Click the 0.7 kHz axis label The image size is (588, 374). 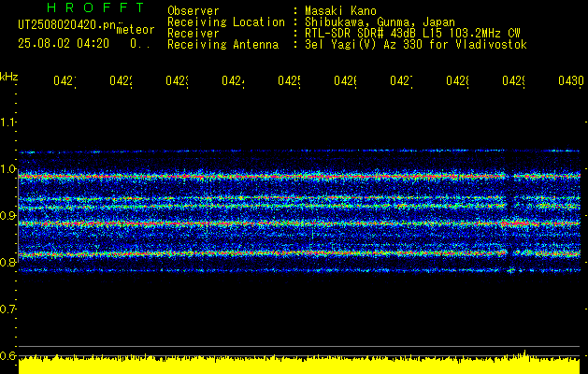pyautogui.click(x=7, y=309)
